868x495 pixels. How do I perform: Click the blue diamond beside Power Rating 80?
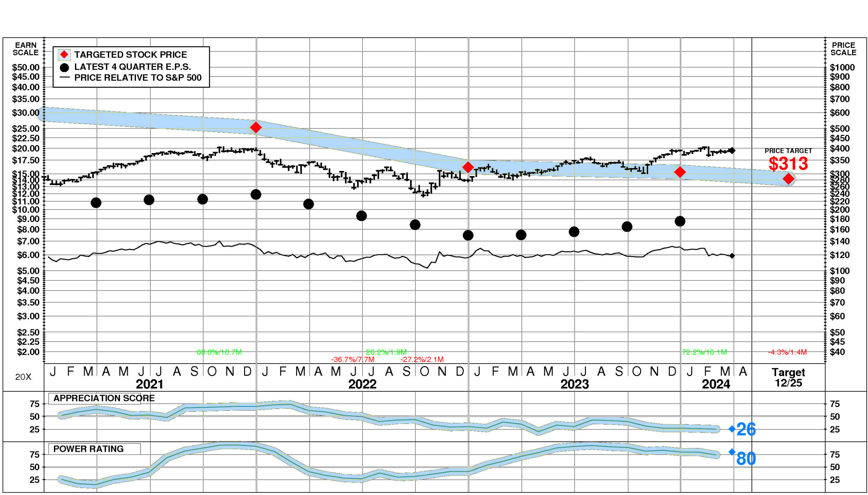(732, 452)
